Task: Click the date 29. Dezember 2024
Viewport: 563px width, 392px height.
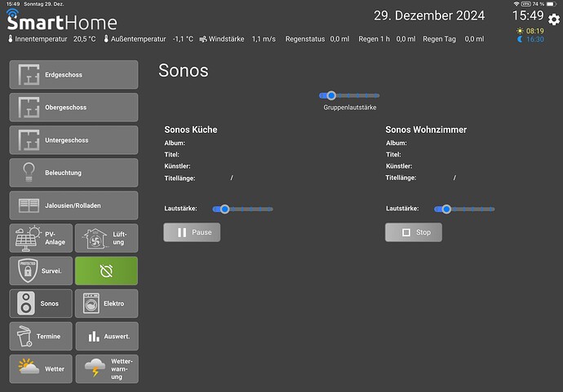Action: pyautogui.click(x=429, y=15)
